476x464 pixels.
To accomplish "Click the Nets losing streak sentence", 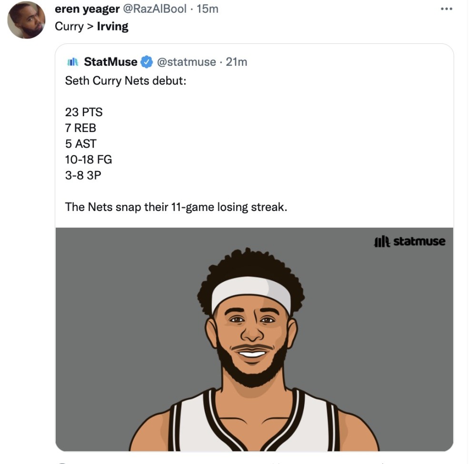I will point(176,208).
